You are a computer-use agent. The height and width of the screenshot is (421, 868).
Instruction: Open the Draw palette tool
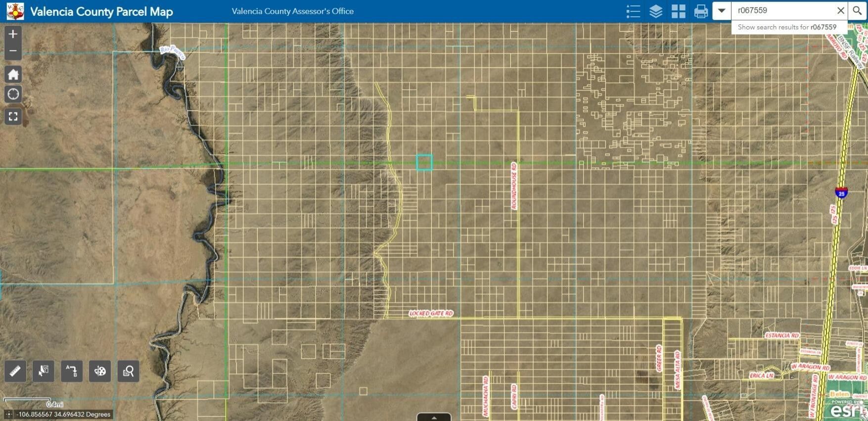[x=100, y=371]
